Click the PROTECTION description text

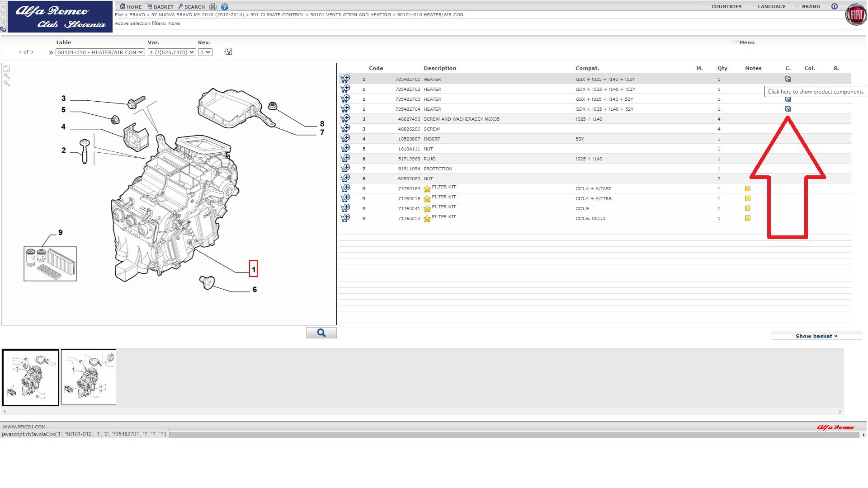(438, 169)
